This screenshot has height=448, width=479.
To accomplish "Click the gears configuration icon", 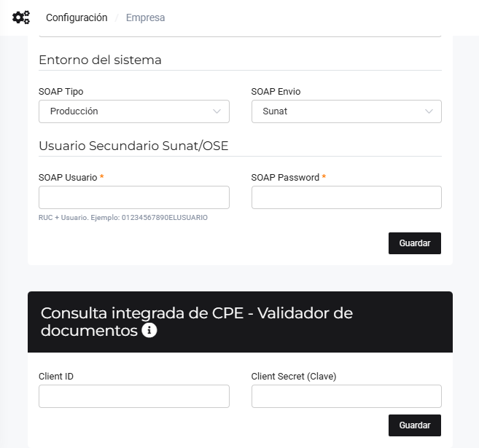I will coord(21,17).
